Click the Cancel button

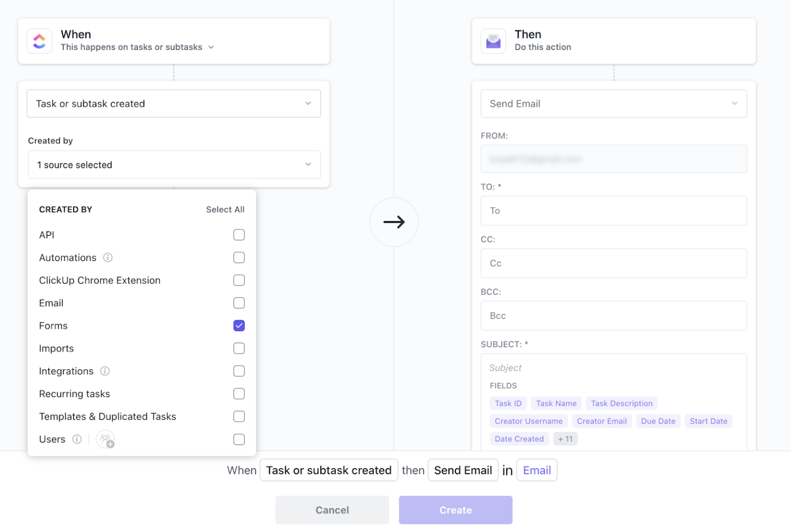pyautogui.click(x=332, y=510)
